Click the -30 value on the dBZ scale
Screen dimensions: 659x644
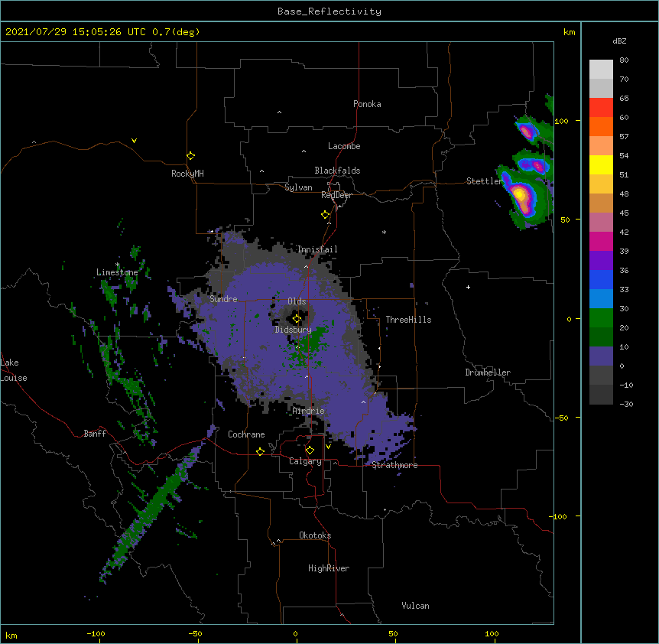tap(626, 405)
